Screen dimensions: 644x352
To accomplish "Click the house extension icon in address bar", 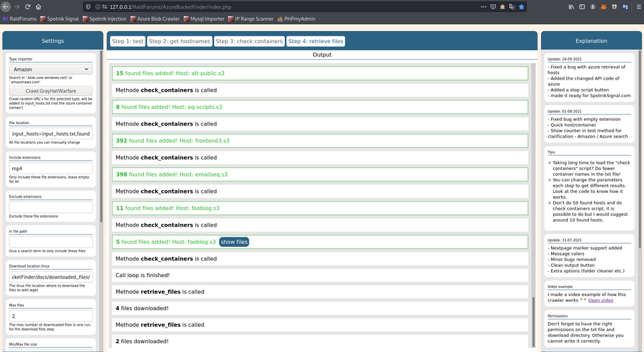I will coord(503,7).
